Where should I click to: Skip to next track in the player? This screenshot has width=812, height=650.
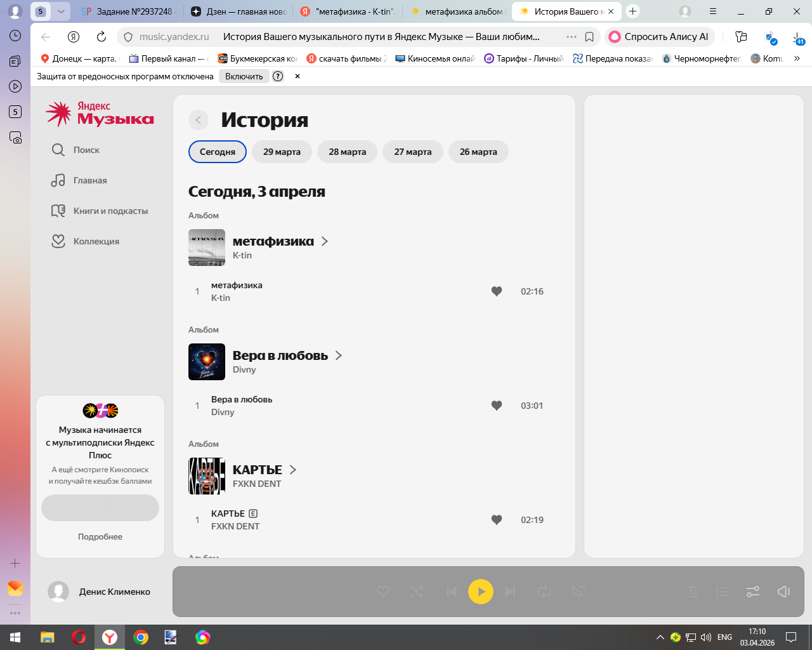pos(511,592)
